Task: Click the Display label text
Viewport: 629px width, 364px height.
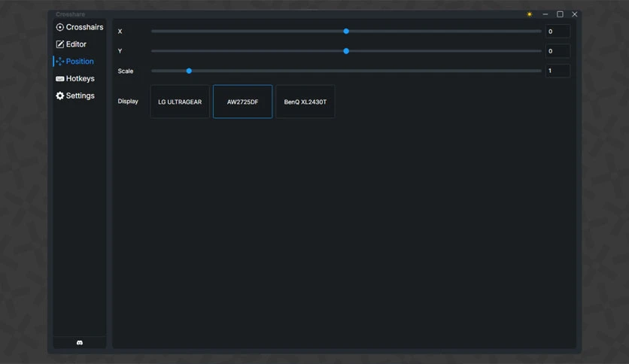Action: (128, 101)
